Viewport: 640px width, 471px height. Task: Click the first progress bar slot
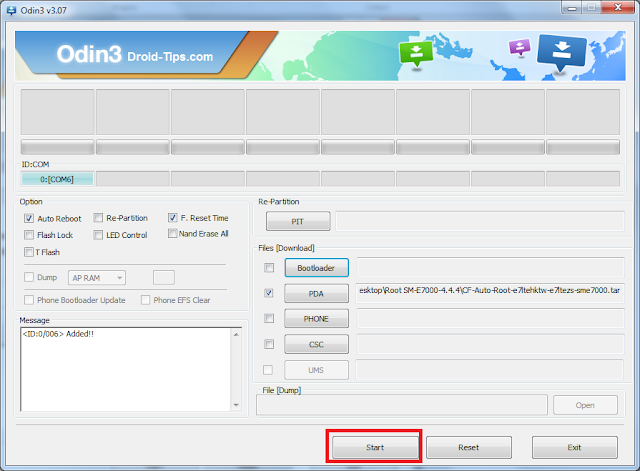coord(58,147)
